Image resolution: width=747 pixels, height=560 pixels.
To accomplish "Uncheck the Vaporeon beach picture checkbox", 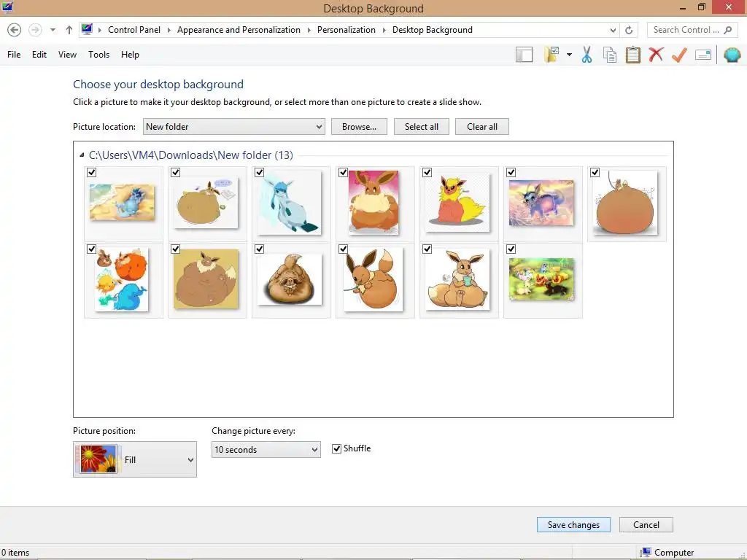I will click(92, 172).
